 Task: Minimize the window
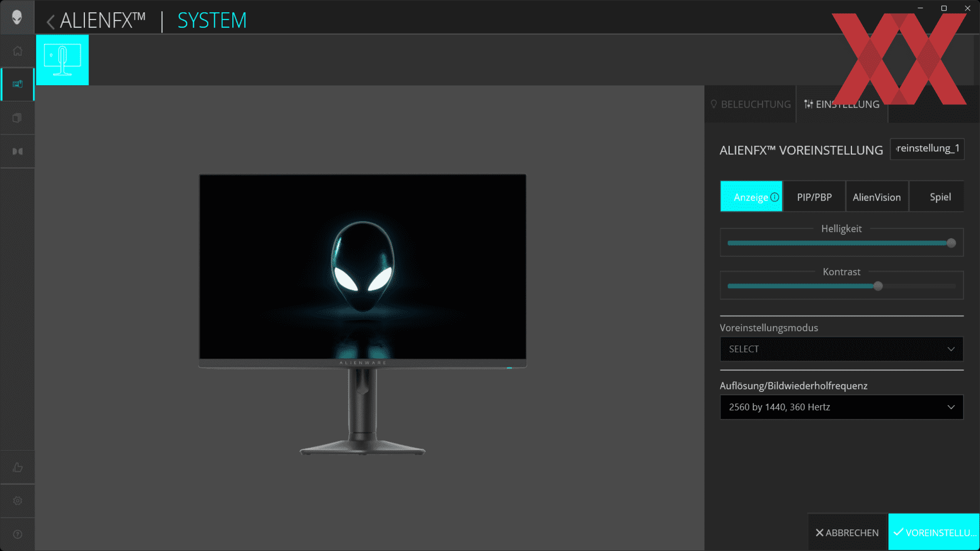click(x=920, y=8)
